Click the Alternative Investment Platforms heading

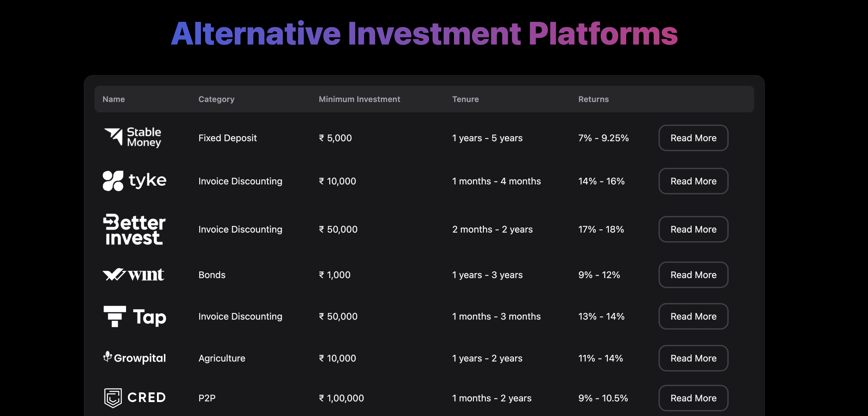click(424, 34)
